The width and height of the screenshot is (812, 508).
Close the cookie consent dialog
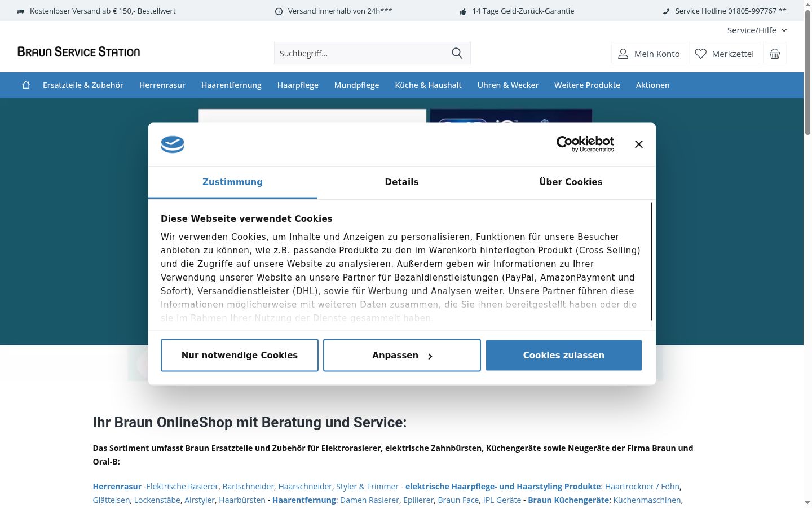pos(638,144)
